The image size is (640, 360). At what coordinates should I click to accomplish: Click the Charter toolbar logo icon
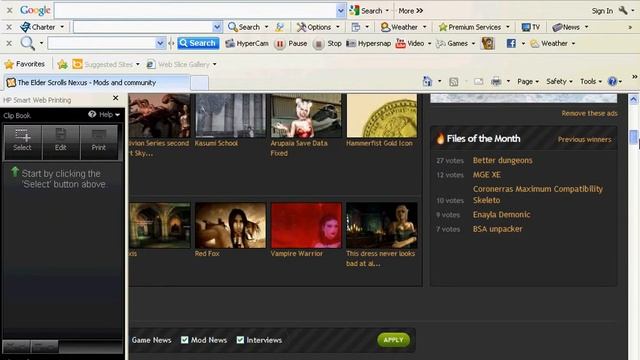[25, 27]
